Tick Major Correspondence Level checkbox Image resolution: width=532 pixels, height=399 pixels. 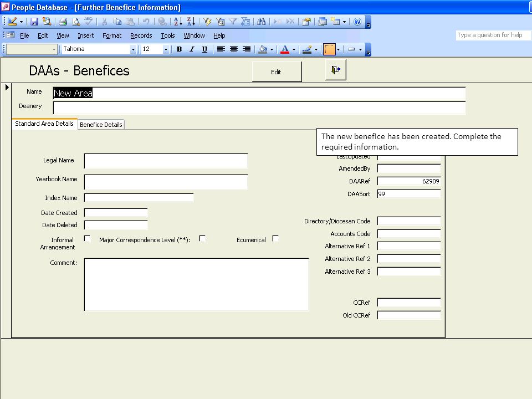(x=202, y=238)
